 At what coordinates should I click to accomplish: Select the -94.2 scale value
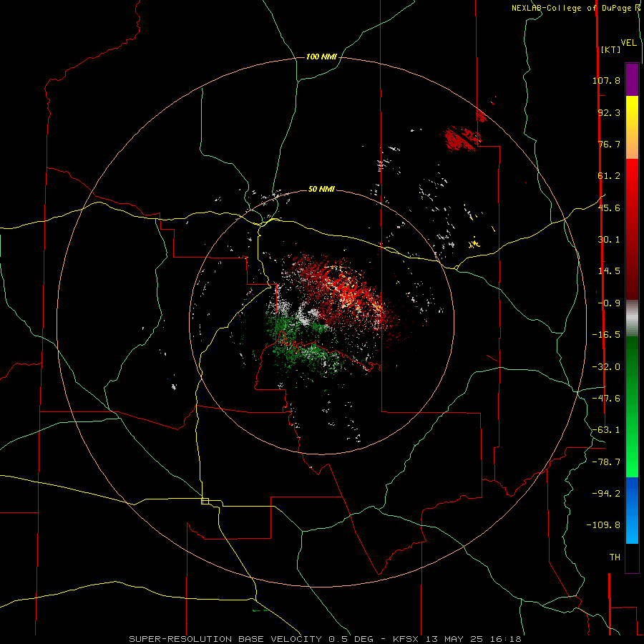pyautogui.click(x=606, y=493)
